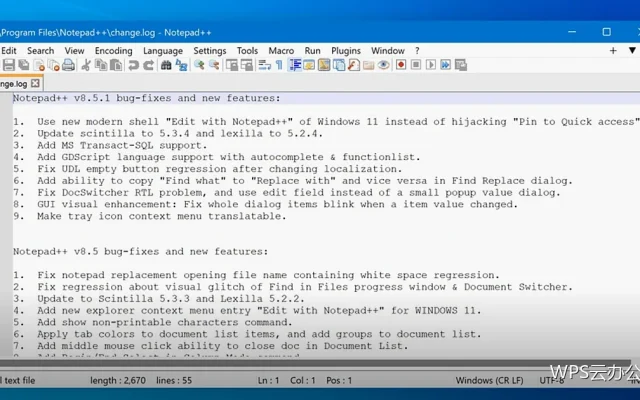Zoom out using magnifier minus icon

pos(214,65)
